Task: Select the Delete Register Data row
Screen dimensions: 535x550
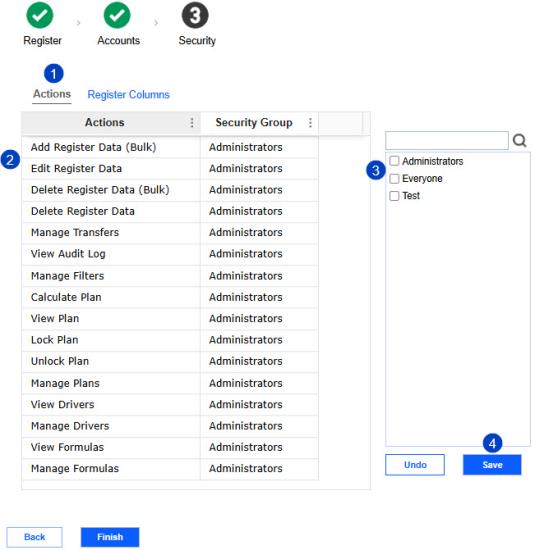Action: (170, 212)
